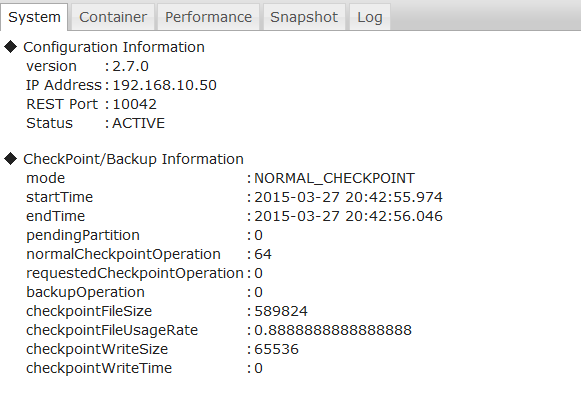This screenshot has height=413, width=581.
Task: Switch to the System tab
Action: tap(34, 17)
